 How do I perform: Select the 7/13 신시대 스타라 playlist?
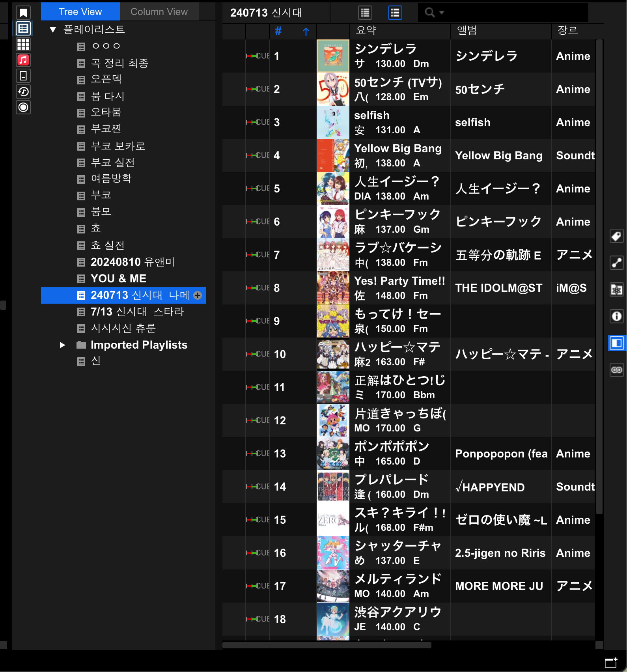(137, 312)
